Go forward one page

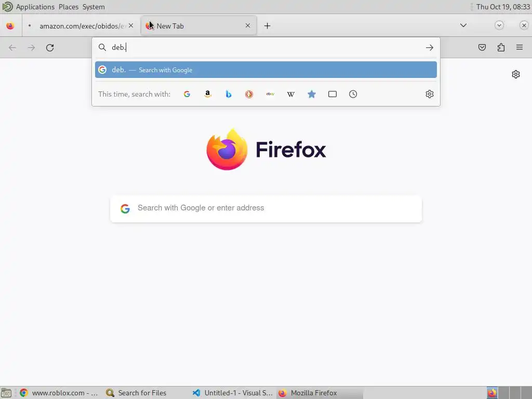[x=31, y=47]
